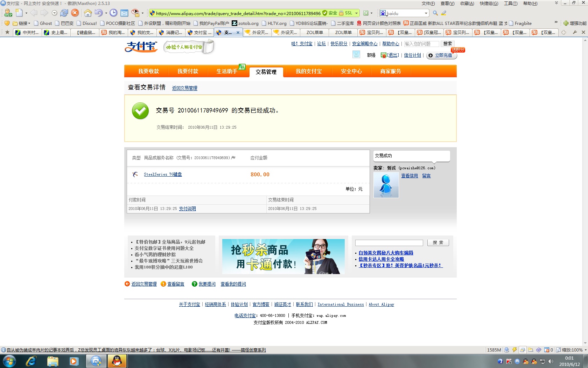The image size is (588, 368).
Task: Click the undo closed tab icon
Action: tap(98, 13)
